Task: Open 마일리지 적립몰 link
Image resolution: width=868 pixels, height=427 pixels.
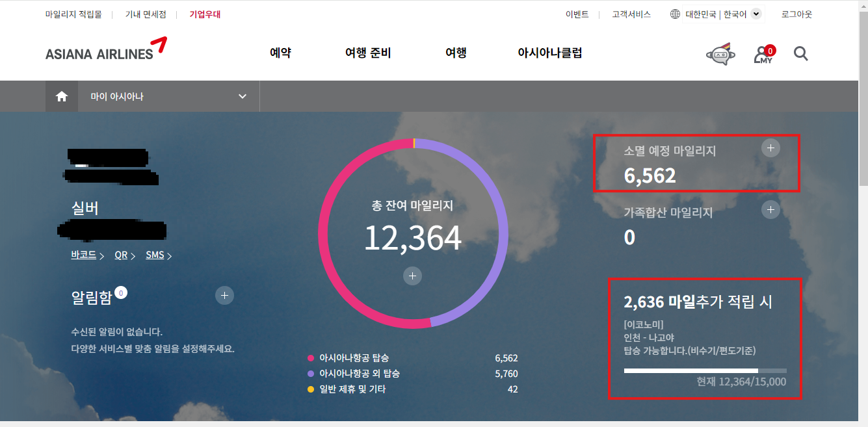Action: click(73, 14)
